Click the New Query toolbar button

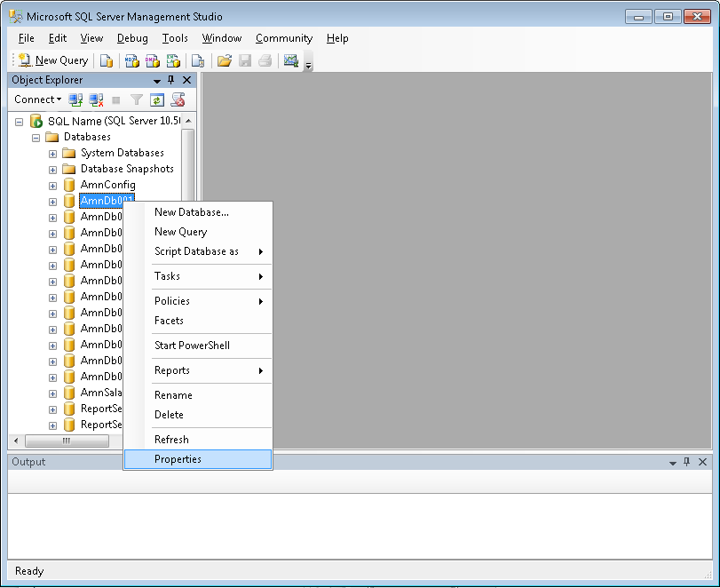click(52, 60)
